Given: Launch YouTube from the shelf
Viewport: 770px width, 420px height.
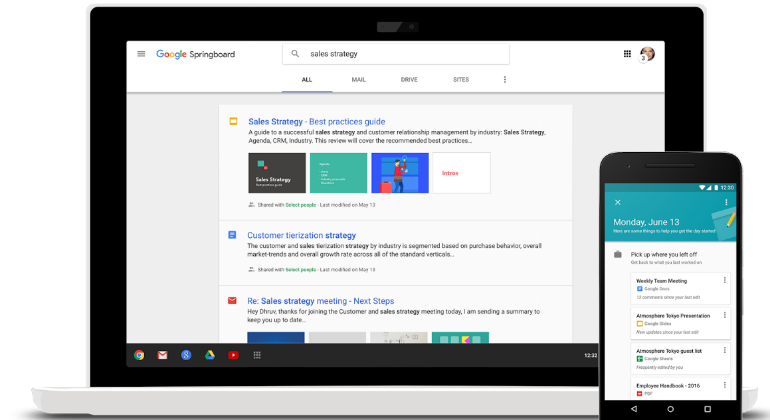Looking at the screenshot, I should [233, 355].
